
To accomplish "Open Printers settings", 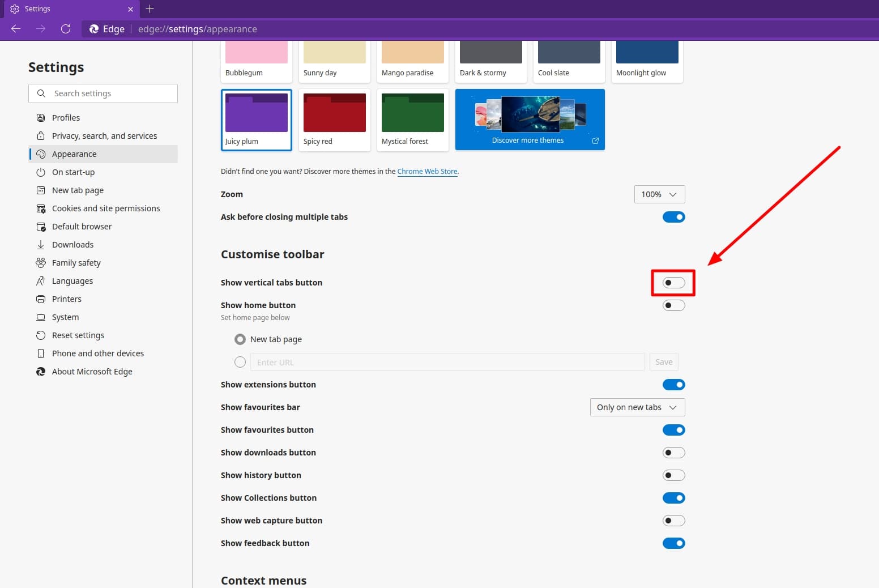I will 67,299.
